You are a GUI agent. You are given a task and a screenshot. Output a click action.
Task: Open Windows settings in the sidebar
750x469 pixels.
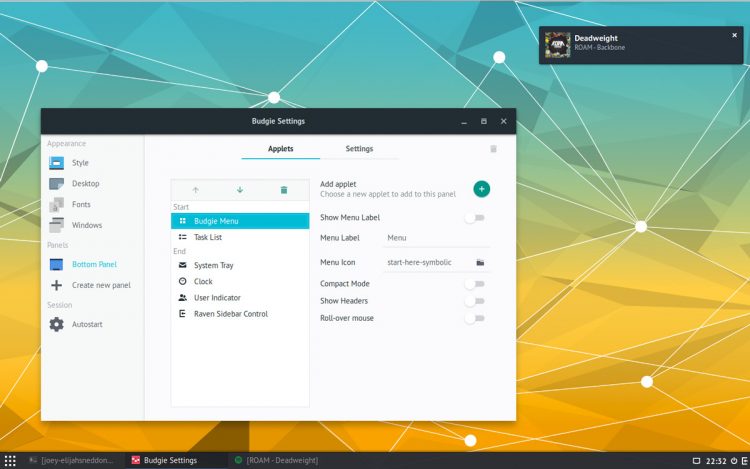tap(87, 225)
